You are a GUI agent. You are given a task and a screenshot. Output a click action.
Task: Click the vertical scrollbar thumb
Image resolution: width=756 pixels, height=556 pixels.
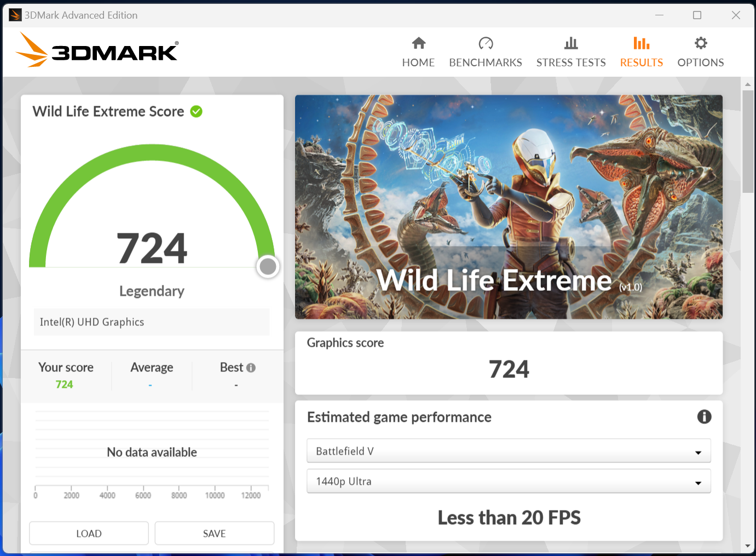click(x=748, y=141)
